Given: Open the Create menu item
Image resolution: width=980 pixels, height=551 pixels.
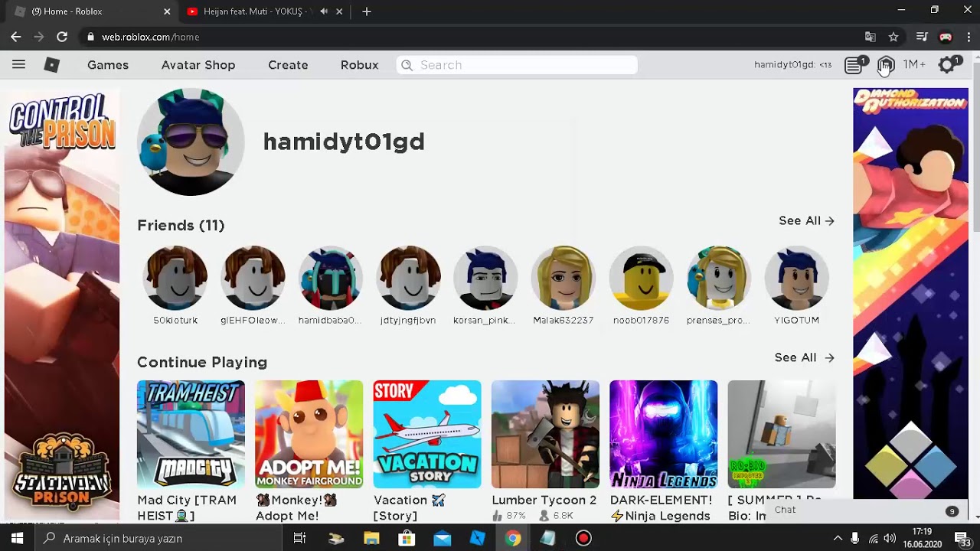Looking at the screenshot, I should (x=288, y=65).
